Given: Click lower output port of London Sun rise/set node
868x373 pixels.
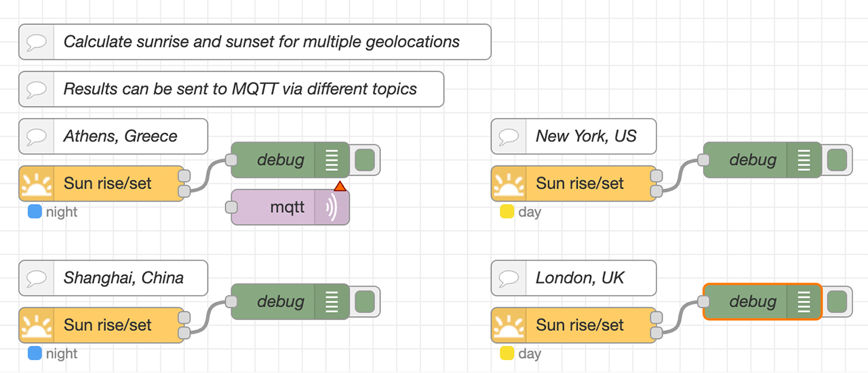Looking at the screenshot, I should pyautogui.click(x=656, y=334).
